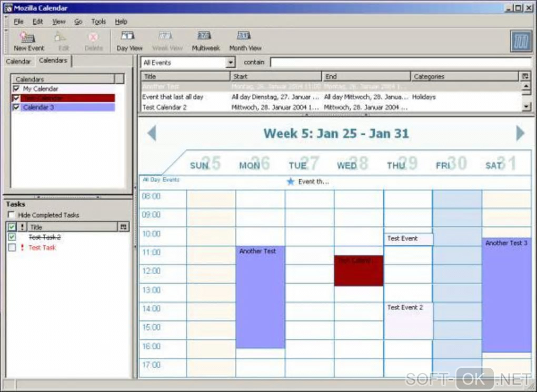Viewport: 537px width, 392px height.
Task: Switch to the Calendar tab
Action: 18,61
